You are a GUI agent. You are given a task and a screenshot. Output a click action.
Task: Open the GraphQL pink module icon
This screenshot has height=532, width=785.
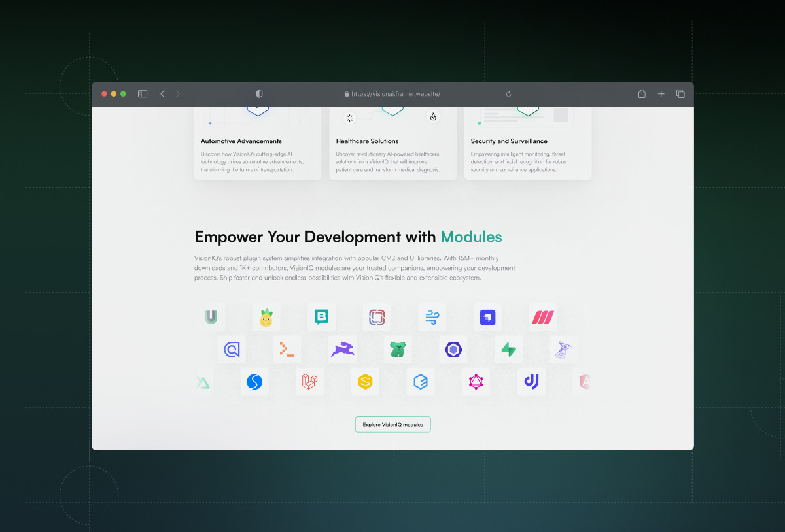click(476, 382)
